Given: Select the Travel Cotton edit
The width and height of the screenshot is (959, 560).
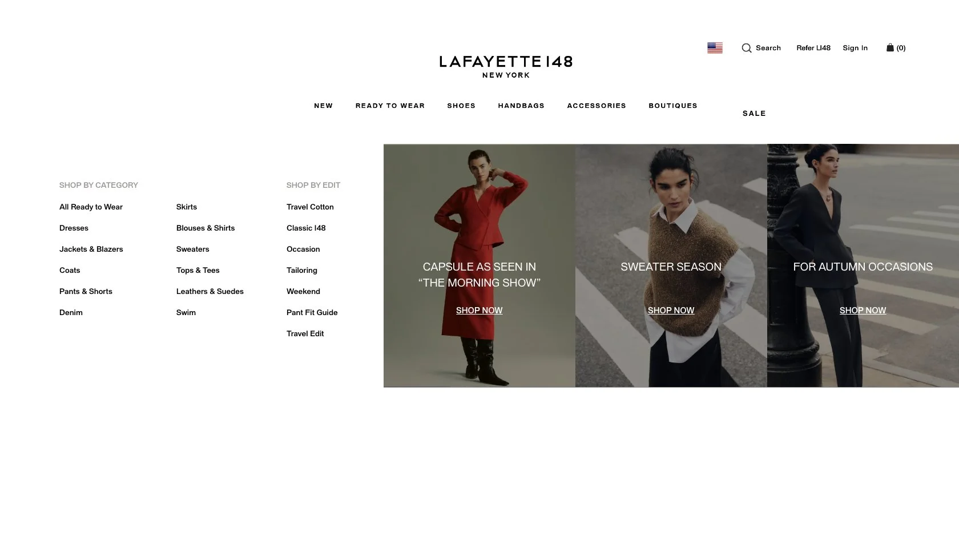Looking at the screenshot, I should (x=310, y=207).
